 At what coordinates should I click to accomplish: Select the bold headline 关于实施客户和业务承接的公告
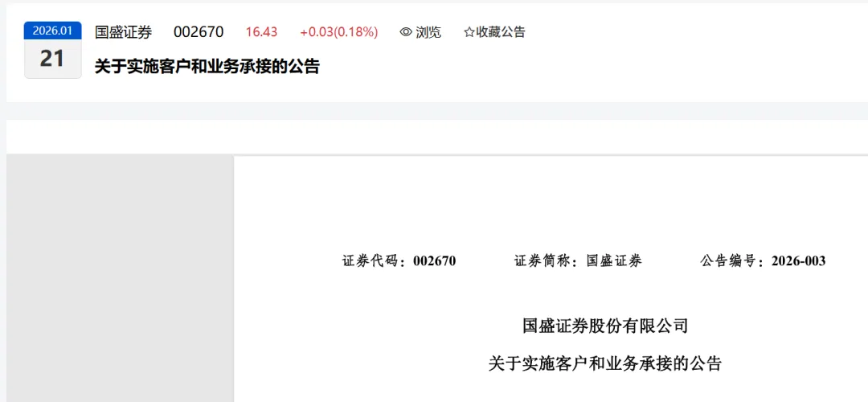(207, 67)
